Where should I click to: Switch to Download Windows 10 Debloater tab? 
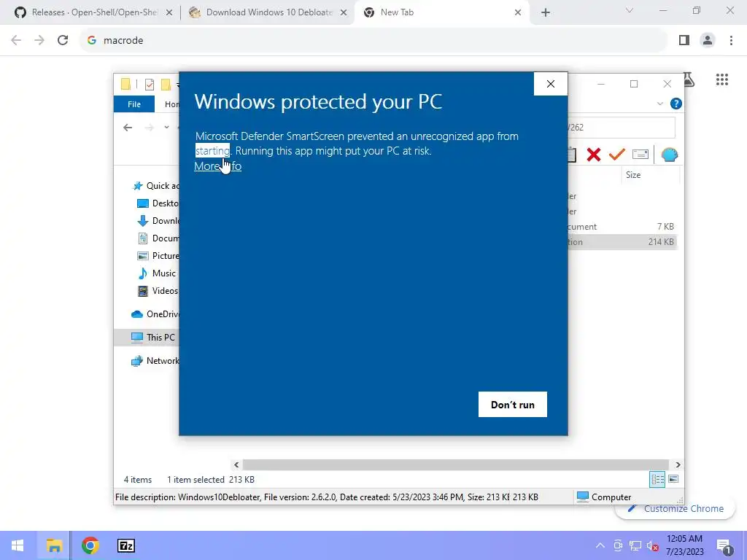point(269,12)
